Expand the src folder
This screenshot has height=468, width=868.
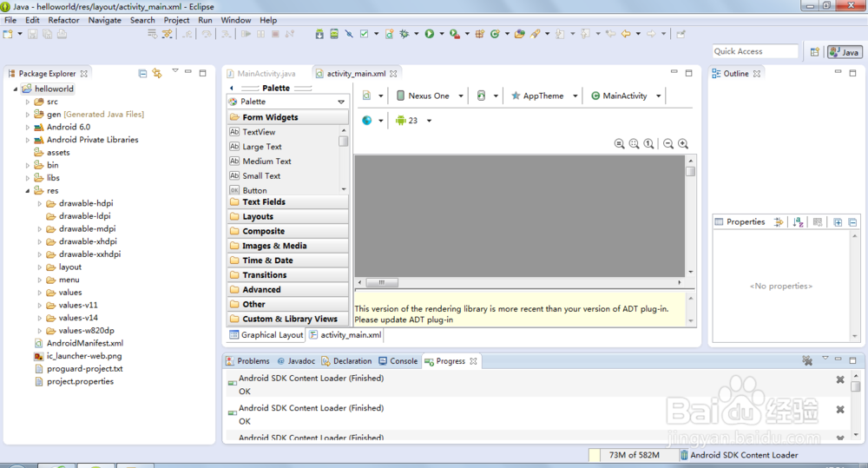coord(28,102)
